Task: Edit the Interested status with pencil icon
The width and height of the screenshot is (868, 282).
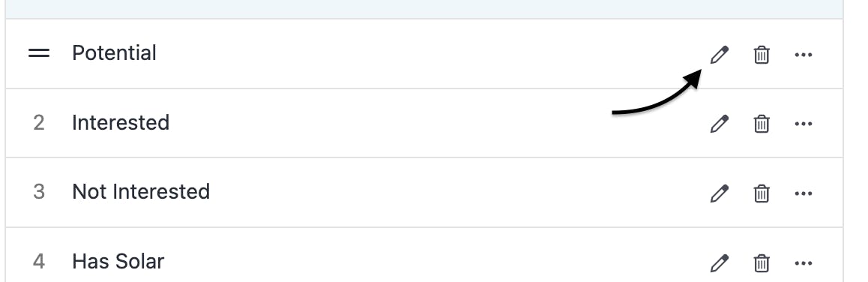Action: pyautogui.click(x=719, y=124)
